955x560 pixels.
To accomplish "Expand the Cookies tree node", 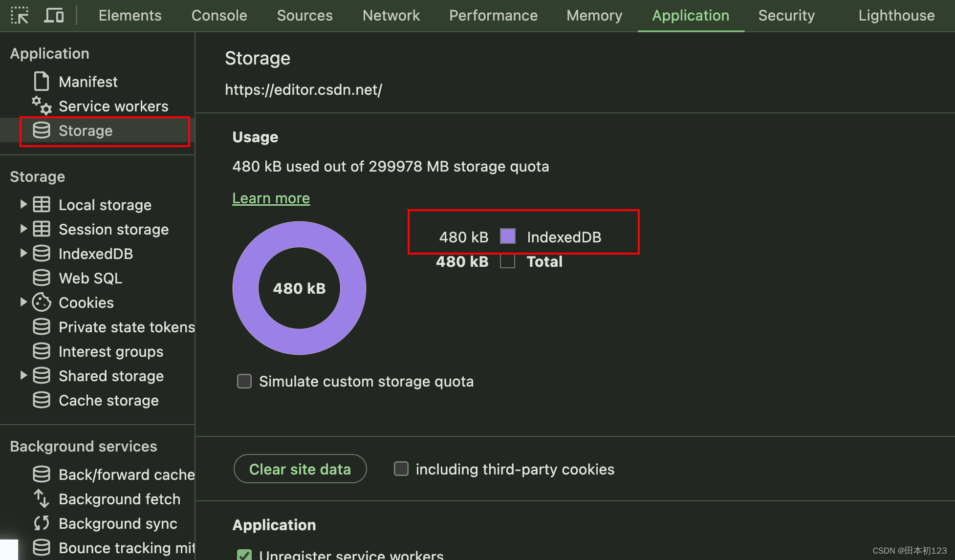I will [x=23, y=302].
